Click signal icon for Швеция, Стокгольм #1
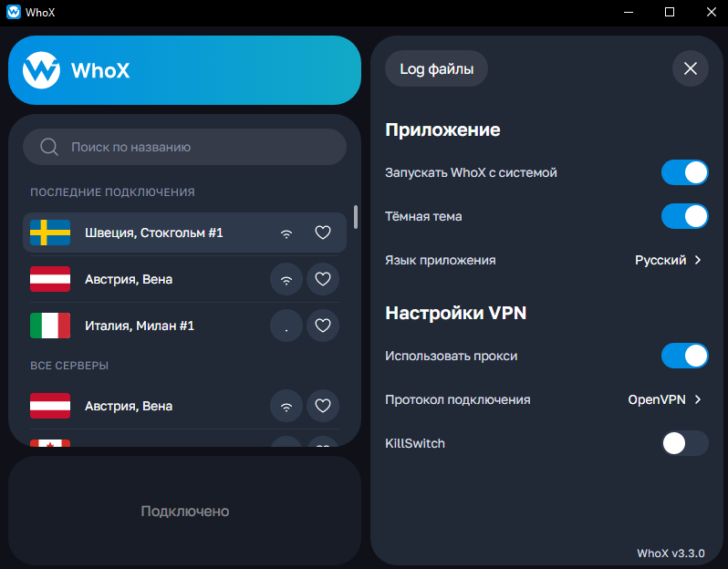728x569 pixels. (x=286, y=233)
